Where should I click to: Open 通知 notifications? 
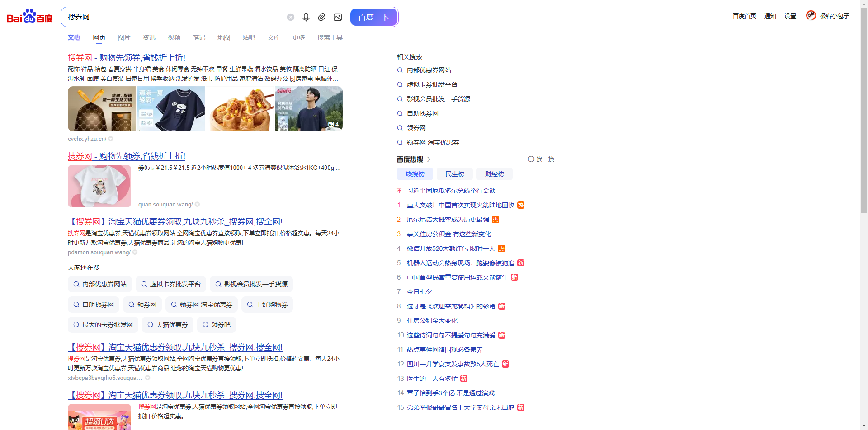(770, 16)
